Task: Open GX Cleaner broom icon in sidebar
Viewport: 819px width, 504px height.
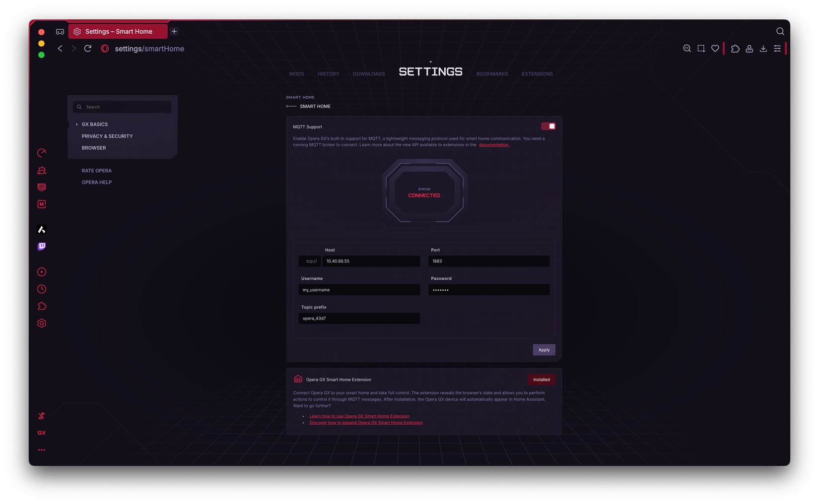Action: pos(42,170)
